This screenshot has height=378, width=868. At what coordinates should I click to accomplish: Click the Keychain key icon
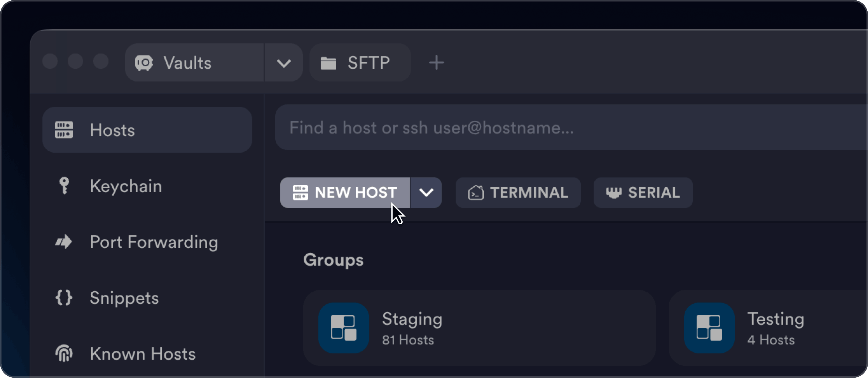click(x=64, y=186)
